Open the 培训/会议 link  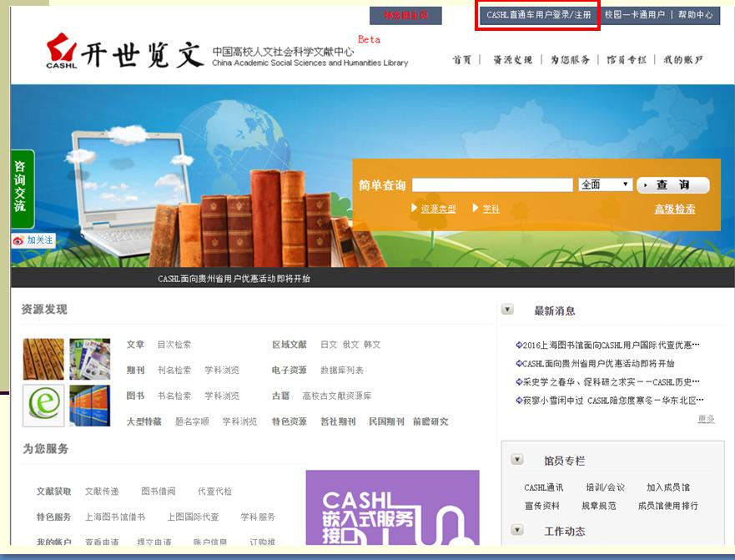(x=606, y=487)
